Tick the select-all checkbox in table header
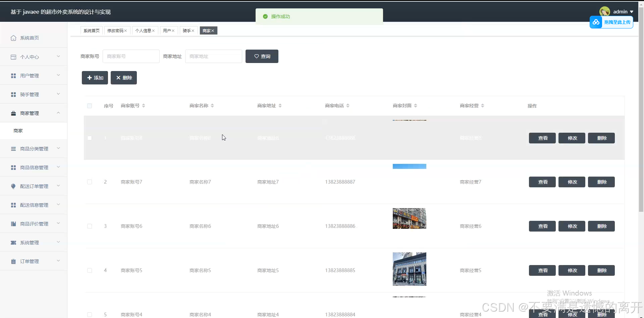644x318 pixels. pos(90,106)
